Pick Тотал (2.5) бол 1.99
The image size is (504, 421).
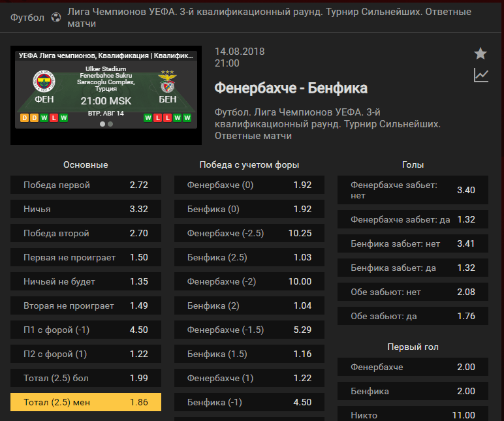pyautogui.click(x=86, y=378)
